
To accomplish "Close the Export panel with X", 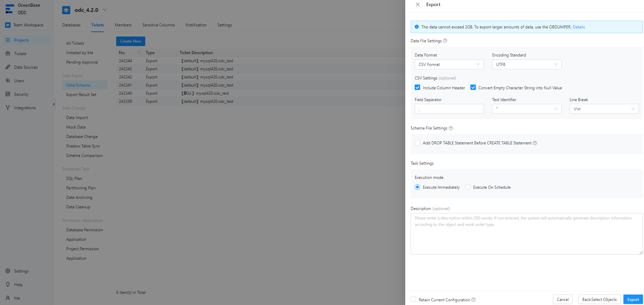I will (418, 4).
